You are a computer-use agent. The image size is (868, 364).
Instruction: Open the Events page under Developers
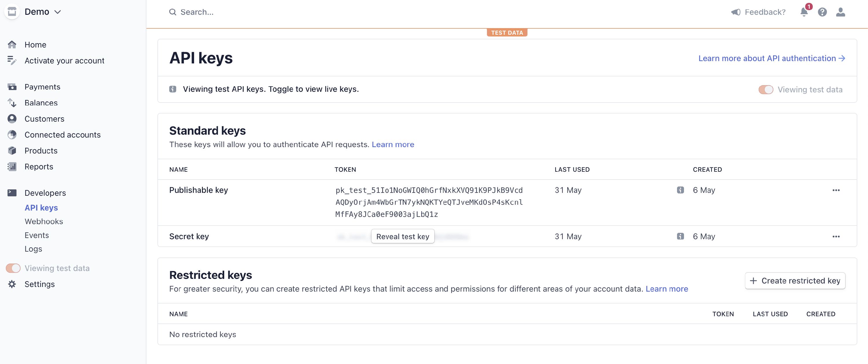pyautogui.click(x=36, y=235)
